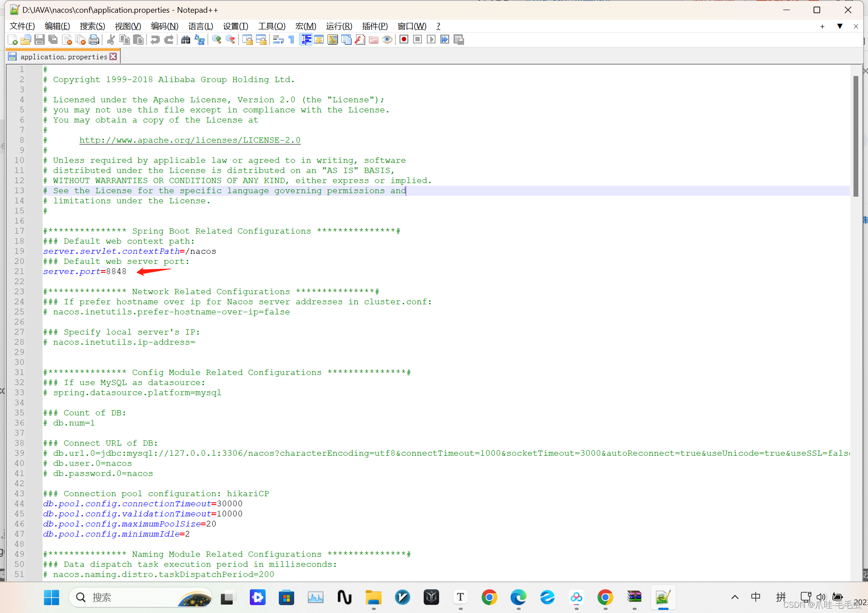Screen dimensions: 868x613
Task: Click the Copy toolbar icon
Action: [x=125, y=40]
